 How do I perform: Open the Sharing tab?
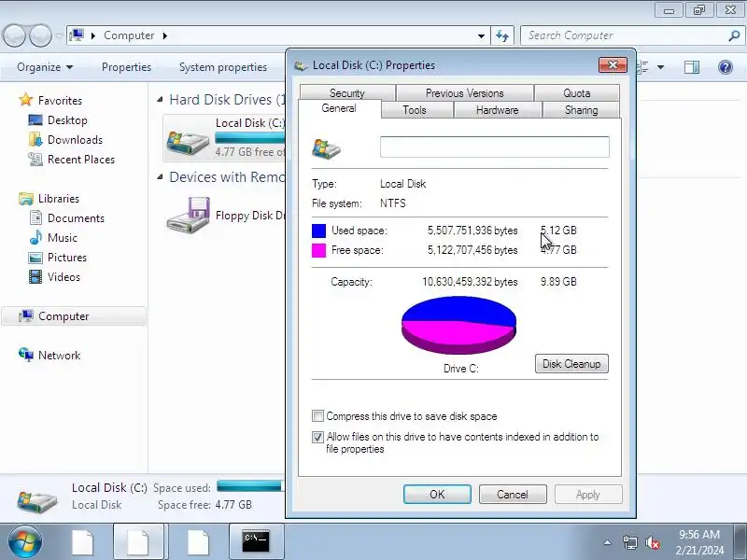coord(581,110)
